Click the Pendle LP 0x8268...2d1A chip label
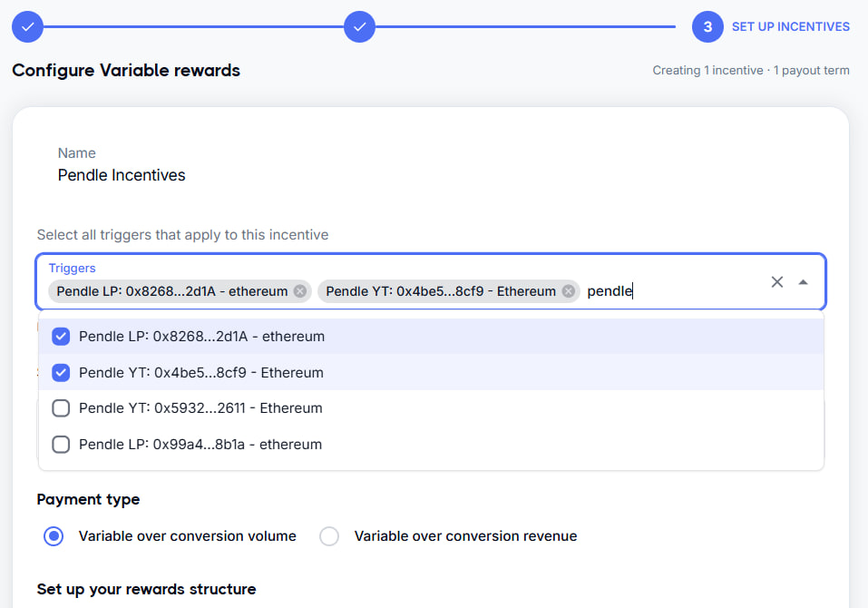This screenshot has width=868, height=608. [x=172, y=291]
